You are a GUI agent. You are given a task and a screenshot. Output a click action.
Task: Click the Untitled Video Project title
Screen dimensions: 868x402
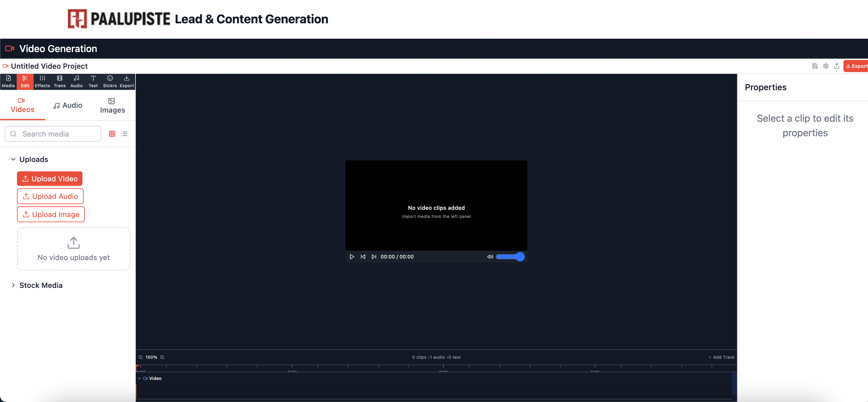49,66
